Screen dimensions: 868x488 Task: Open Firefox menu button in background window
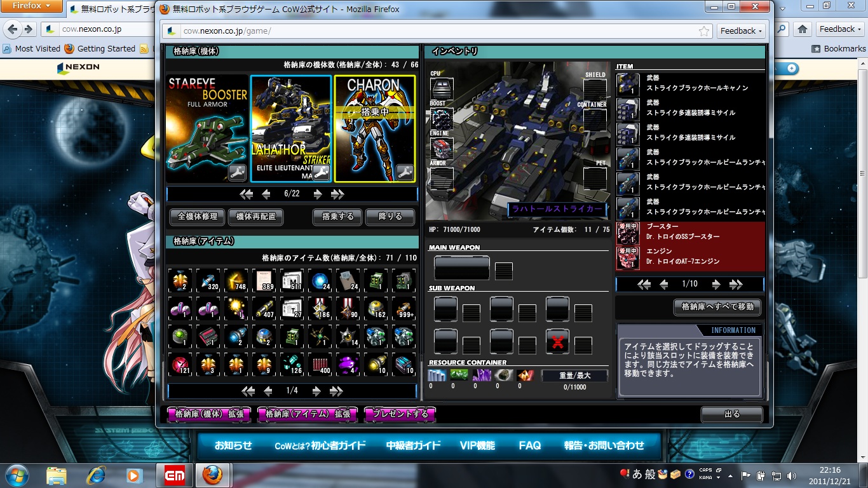coord(32,6)
